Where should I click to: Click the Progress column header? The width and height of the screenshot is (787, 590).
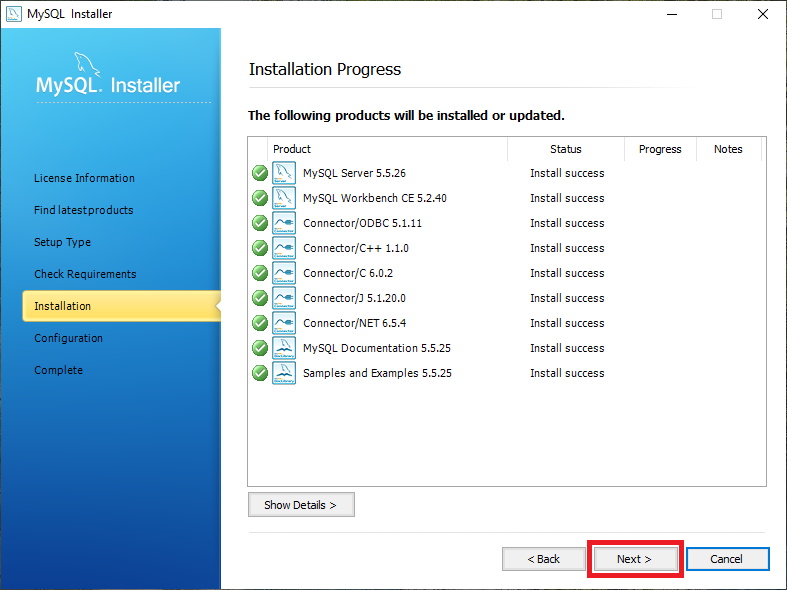click(x=660, y=149)
